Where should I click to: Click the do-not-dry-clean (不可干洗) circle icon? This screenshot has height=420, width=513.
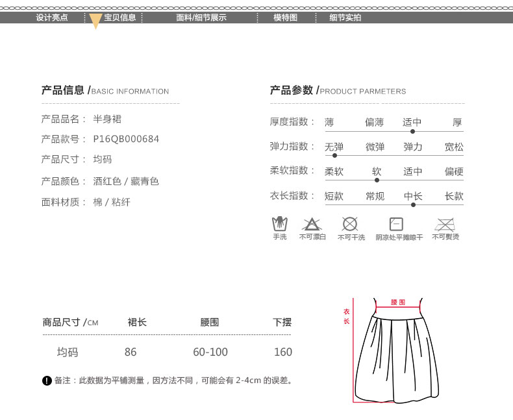pyautogui.click(x=350, y=224)
